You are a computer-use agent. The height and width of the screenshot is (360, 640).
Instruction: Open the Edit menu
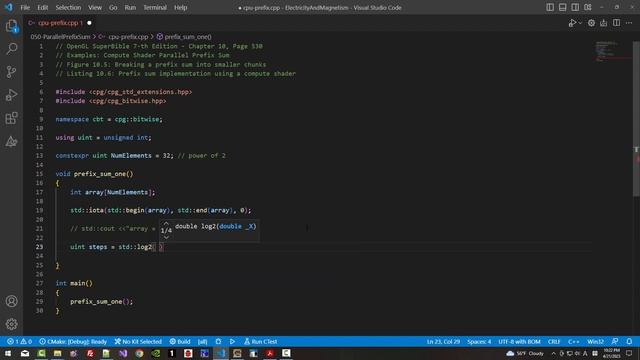pos(42,7)
